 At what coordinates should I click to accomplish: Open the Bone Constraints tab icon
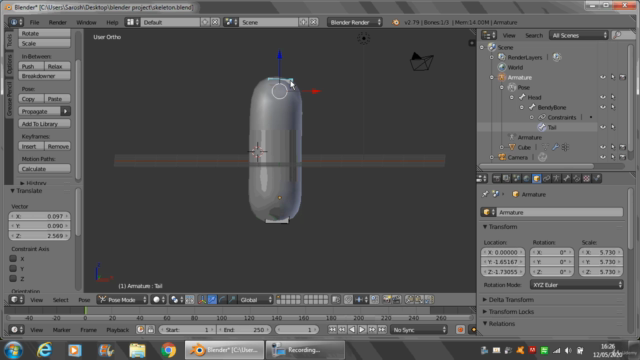576,178
